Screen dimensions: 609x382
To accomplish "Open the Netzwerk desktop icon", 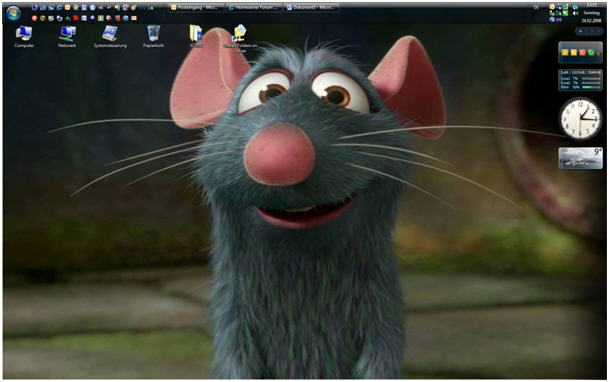I will [x=67, y=36].
